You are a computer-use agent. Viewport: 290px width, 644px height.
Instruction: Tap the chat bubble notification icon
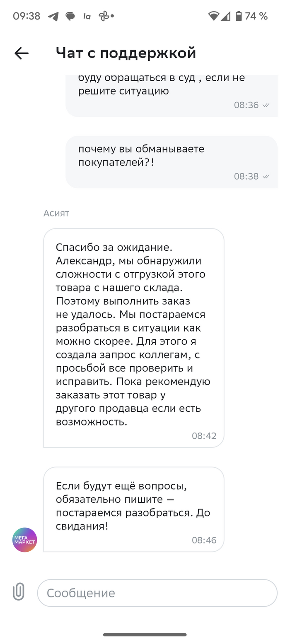coord(70,17)
